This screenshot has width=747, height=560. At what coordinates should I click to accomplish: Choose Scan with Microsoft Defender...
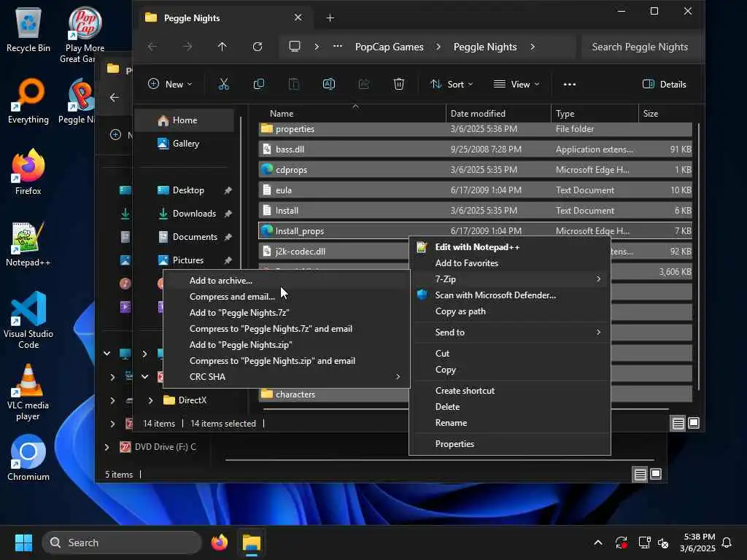click(510, 295)
